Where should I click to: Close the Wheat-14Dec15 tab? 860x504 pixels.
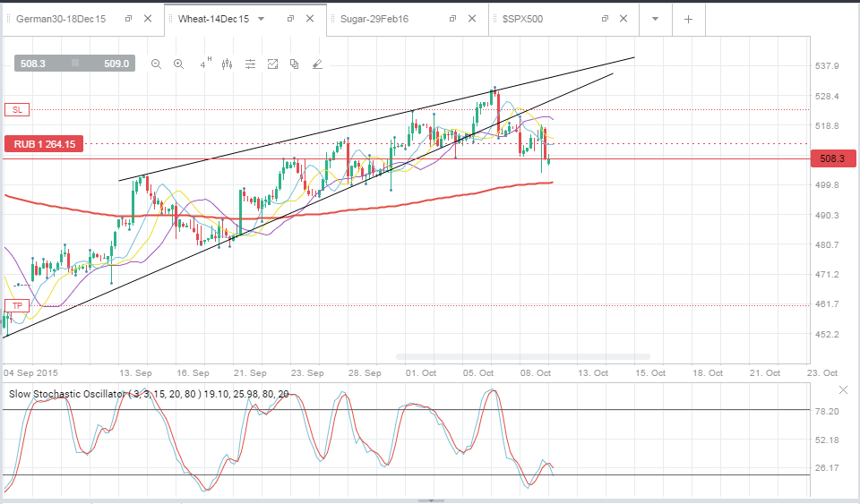tap(310, 19)
